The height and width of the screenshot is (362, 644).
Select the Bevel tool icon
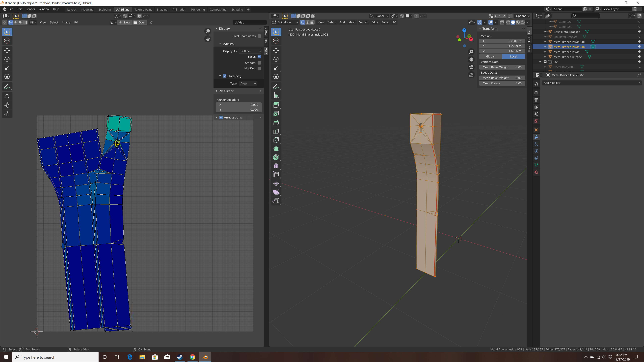[x=276, y=122]
